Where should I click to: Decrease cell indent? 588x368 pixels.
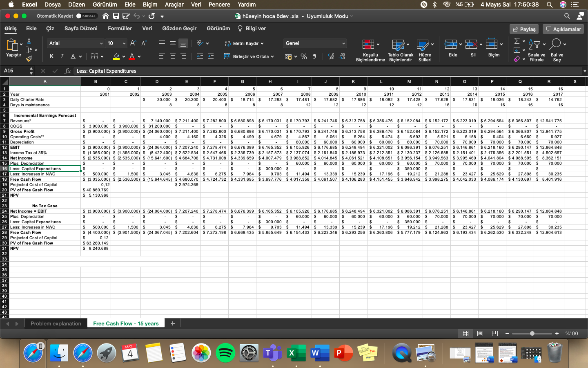(200, 56)
